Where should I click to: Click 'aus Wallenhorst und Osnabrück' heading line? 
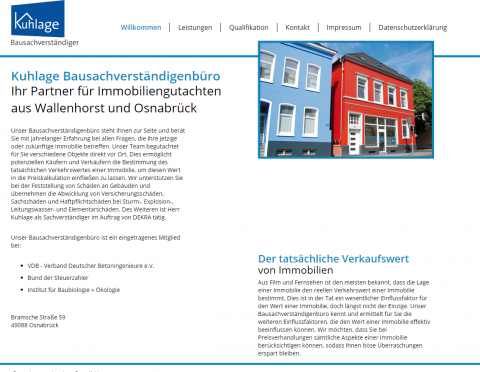[104, 108]
